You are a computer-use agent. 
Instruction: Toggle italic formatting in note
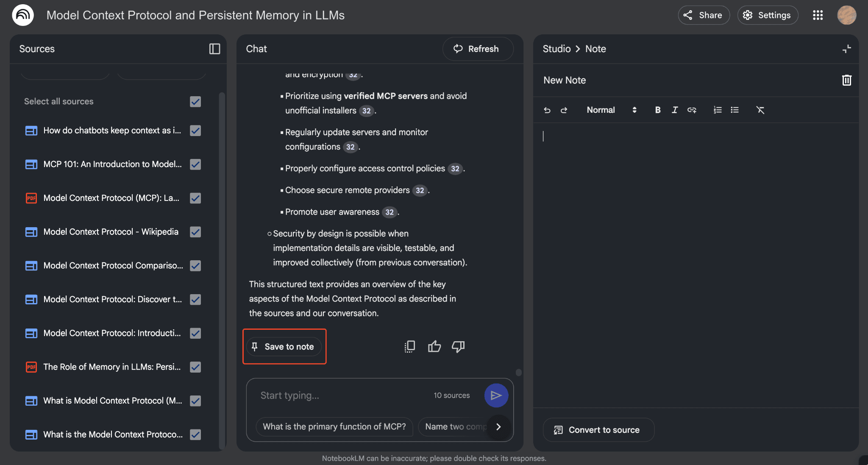675,110
